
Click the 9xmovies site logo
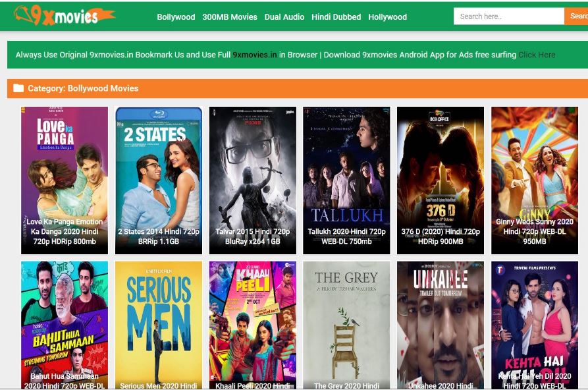tap(65, 16)
